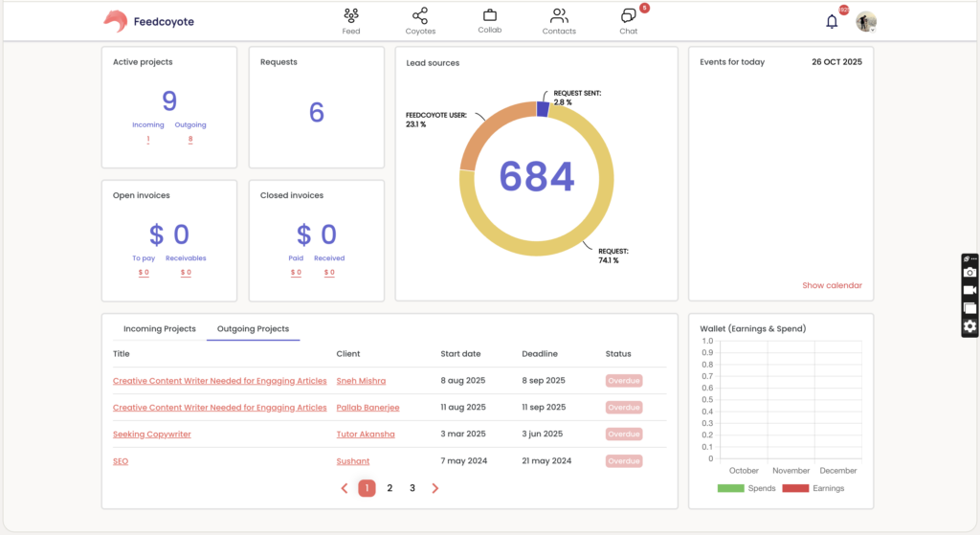
Task: Click the video recorder icon on side widget
Action: 969,290
